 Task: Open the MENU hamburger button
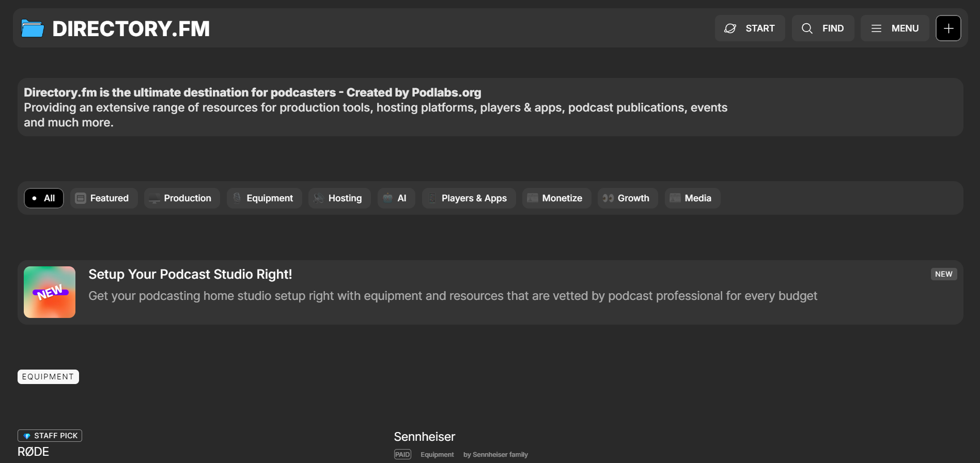[895, 28]
